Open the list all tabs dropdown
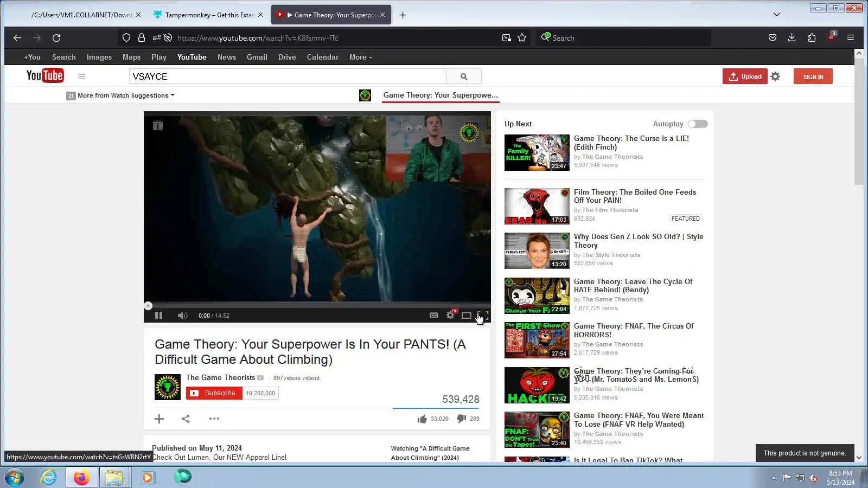Screen dimensions: 868x488 coord(777,15)
